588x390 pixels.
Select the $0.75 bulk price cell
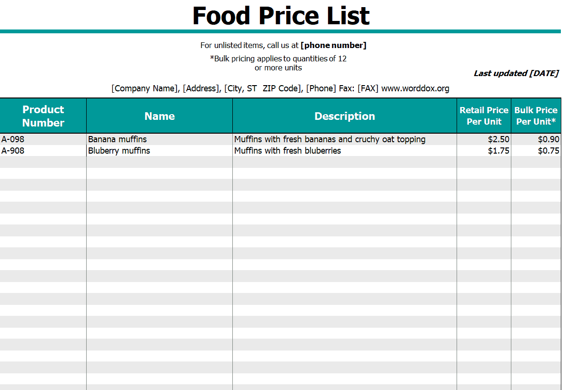click(536, 151)
